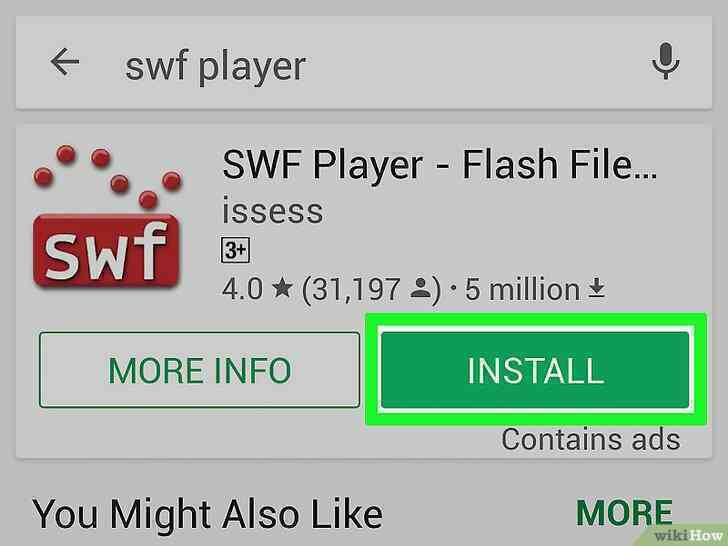728x546 pixels.
Task: Select the developer name issess
Action: coord(273,211)
